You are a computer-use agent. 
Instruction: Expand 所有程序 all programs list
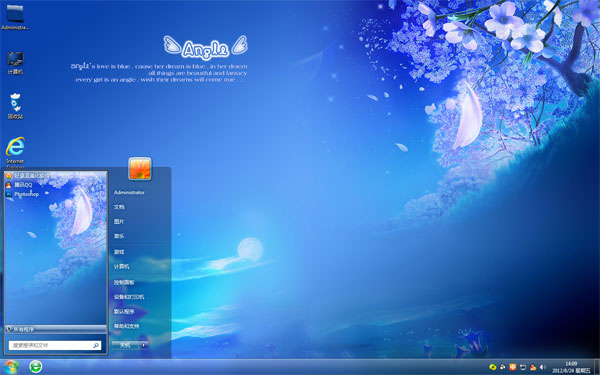55,329
